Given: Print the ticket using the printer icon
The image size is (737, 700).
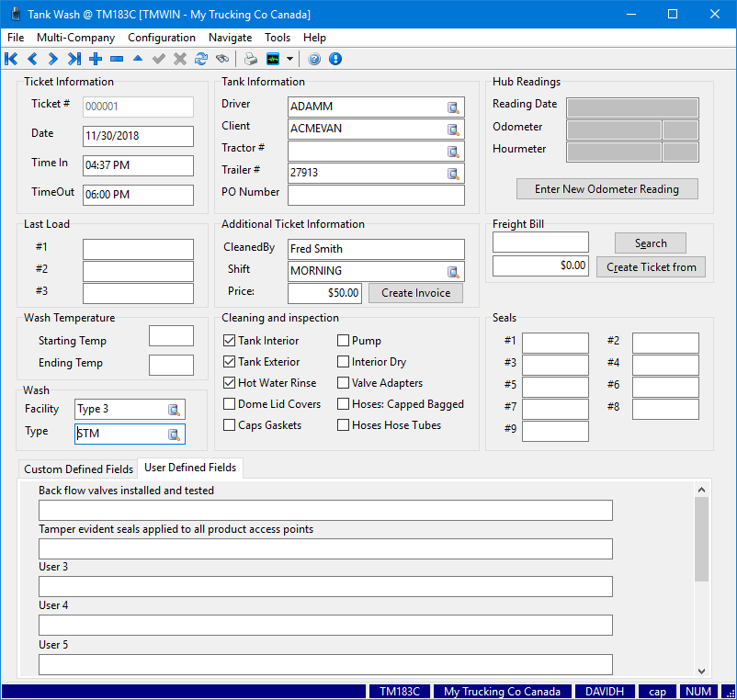Looking at the screenshot, I should [251, 59].
